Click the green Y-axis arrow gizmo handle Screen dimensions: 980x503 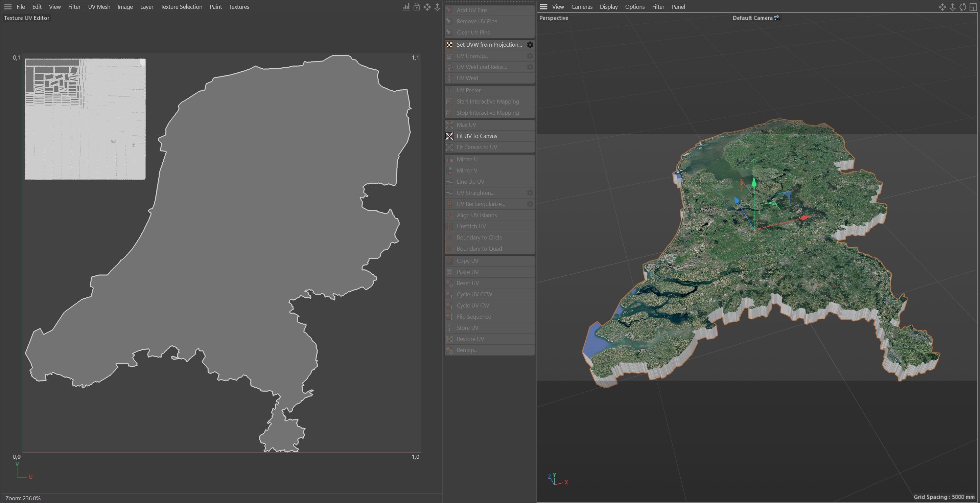754,182
